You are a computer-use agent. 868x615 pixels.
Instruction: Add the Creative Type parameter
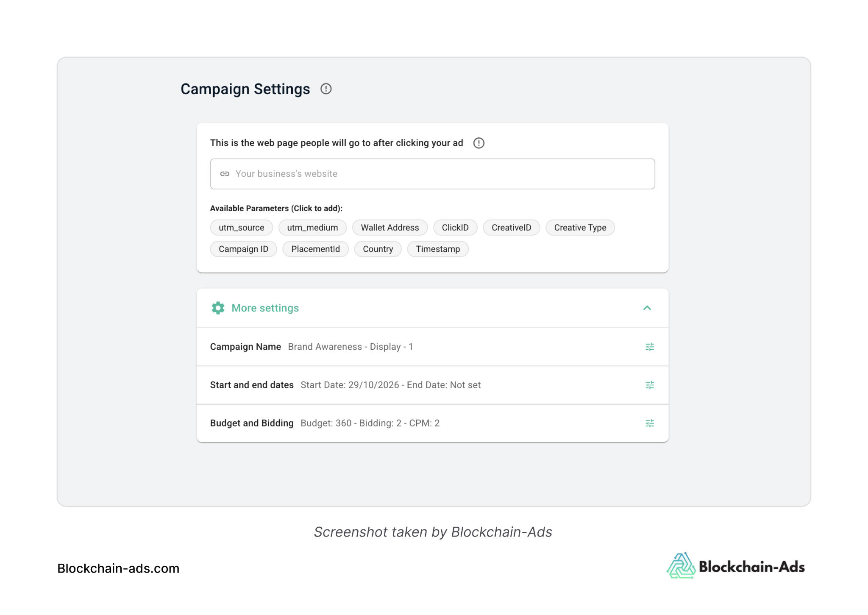tap(580, 228)
